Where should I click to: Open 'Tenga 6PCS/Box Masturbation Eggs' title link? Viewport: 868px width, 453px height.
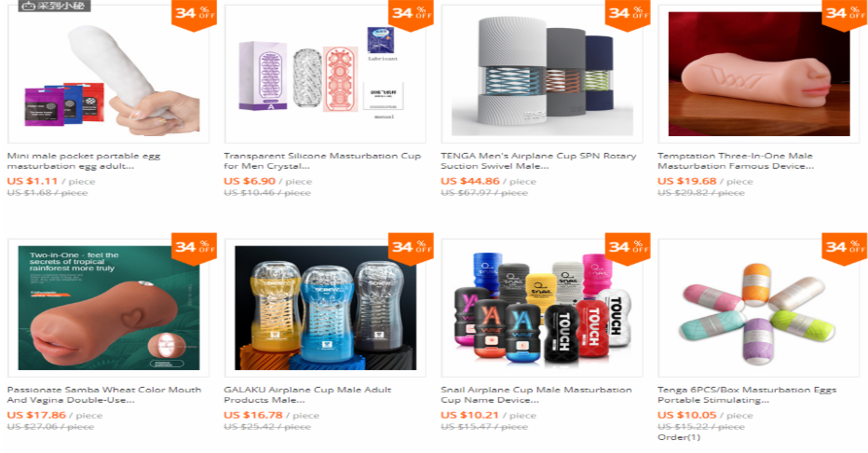point(747,395)
